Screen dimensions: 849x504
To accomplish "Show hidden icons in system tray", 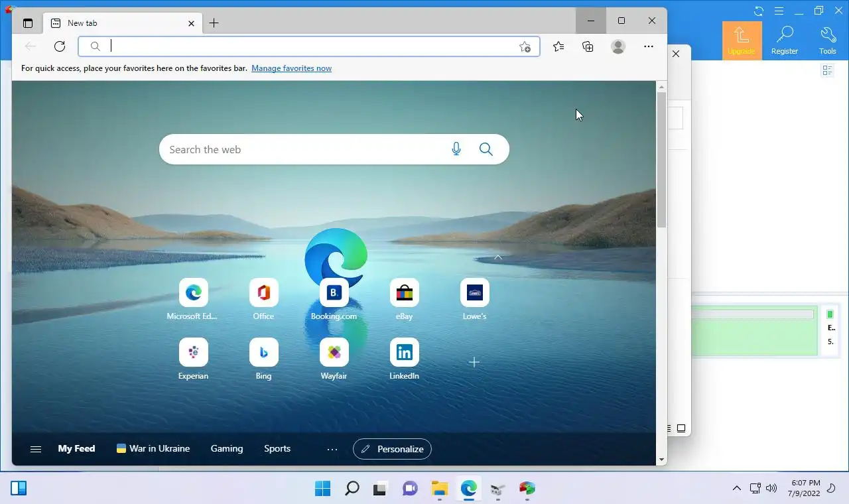I will pos(736,488).
